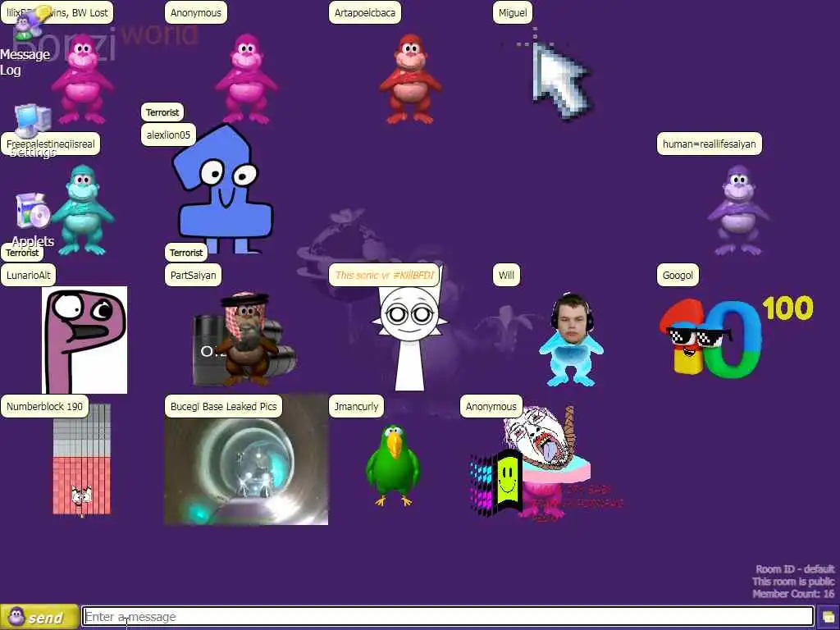Select the light purple human=reallifesaiyan Bonzi
This screenshot has width=840, height=630.
pos(738,210)
